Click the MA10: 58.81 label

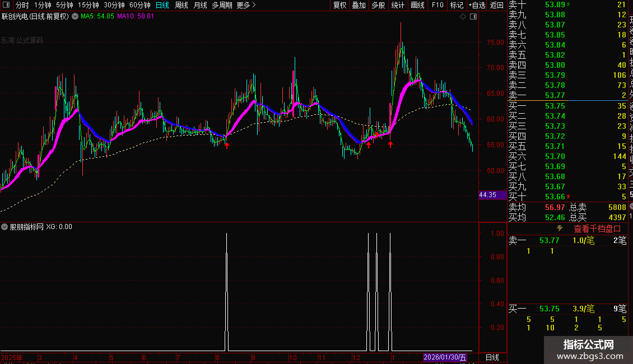[136, 17]
